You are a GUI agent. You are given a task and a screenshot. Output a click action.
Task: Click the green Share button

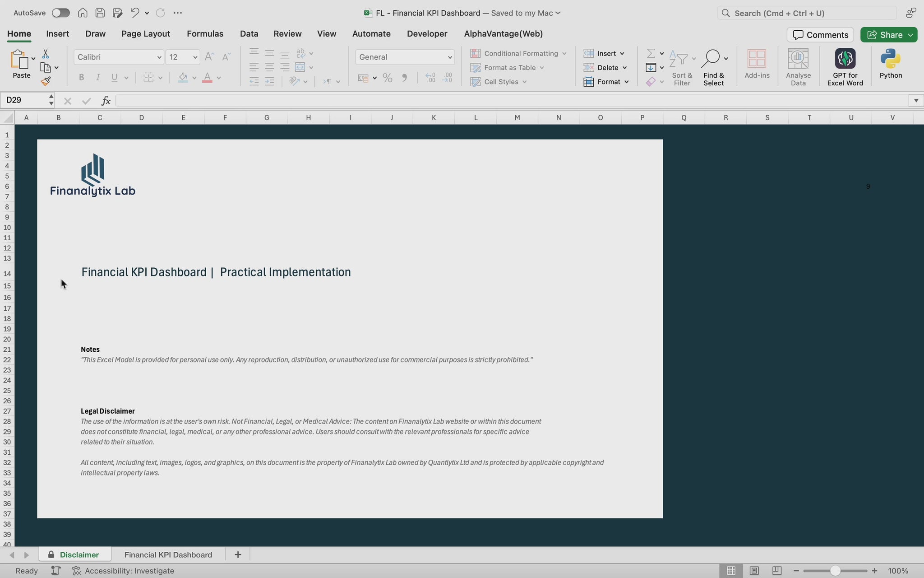coord(888,35)
